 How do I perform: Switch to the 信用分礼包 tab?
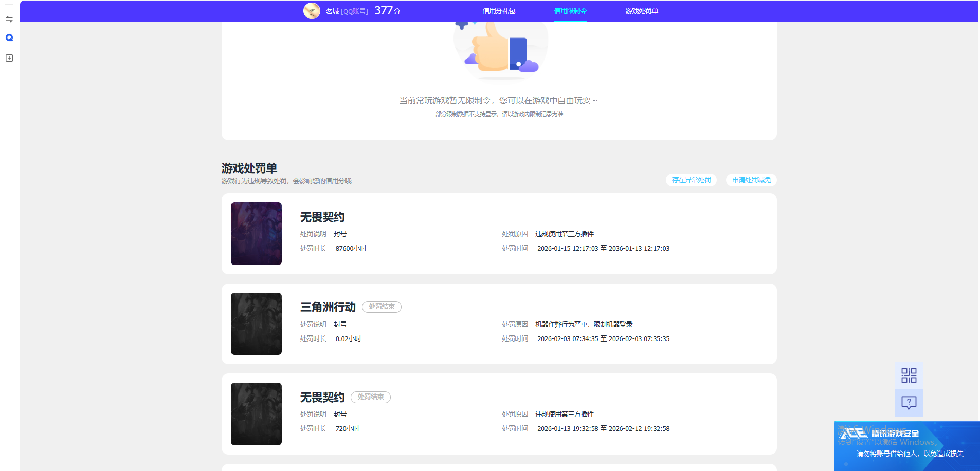pyautogui.click(x=499, y=11)
